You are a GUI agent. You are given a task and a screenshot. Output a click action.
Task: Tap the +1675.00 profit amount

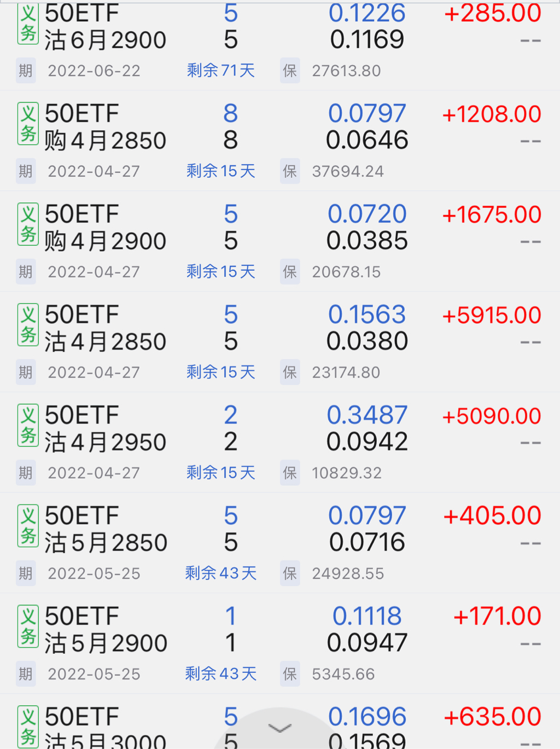492,215
